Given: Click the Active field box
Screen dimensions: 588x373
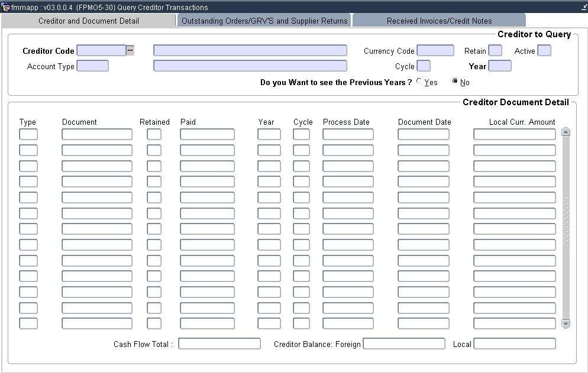Looking at the screenshot, I should tap(544, 51).
